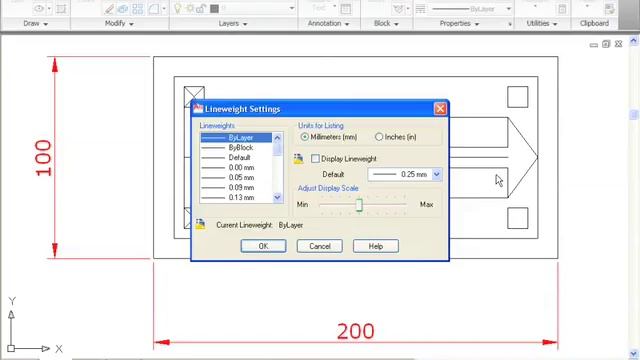
Task: Select 0.00 mm lineweight
Action: [236, 167]
